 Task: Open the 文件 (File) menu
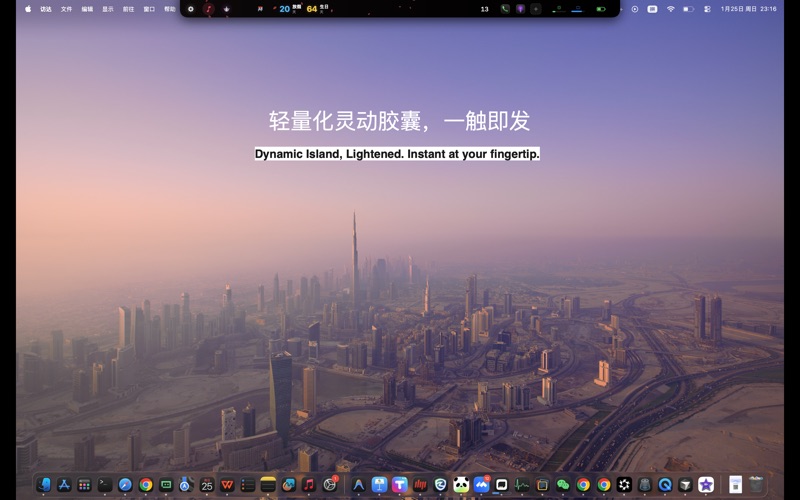click(x=67, y=9)
